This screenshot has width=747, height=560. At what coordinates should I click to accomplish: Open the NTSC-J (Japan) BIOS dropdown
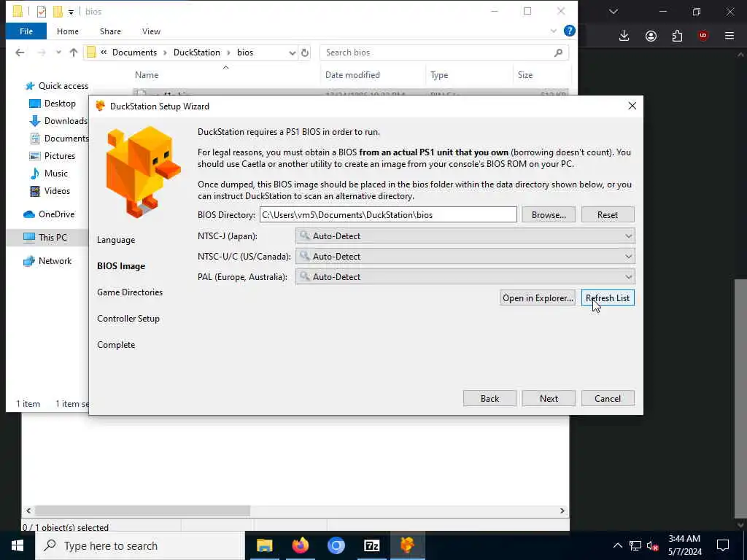pos(465,236)
